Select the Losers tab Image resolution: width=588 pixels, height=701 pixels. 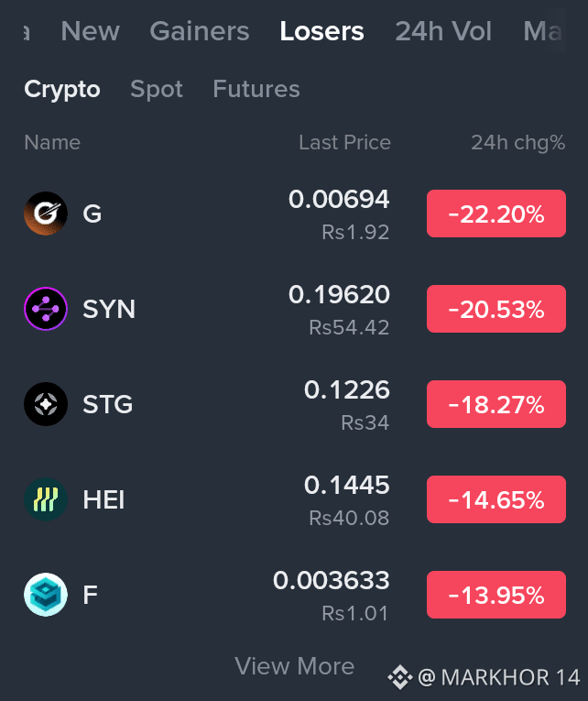click(x=321, y=31)
